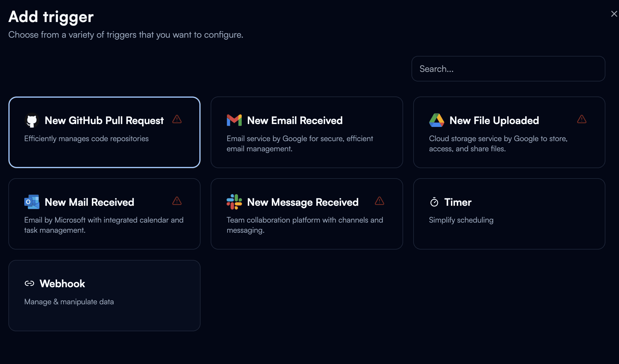Select New File Uploaded trigger description

click(498, 144)
